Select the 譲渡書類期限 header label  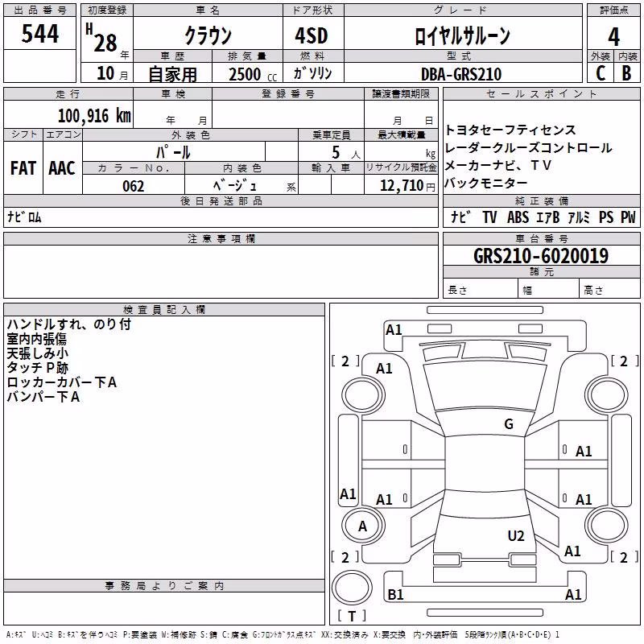(x=401, y=94)
